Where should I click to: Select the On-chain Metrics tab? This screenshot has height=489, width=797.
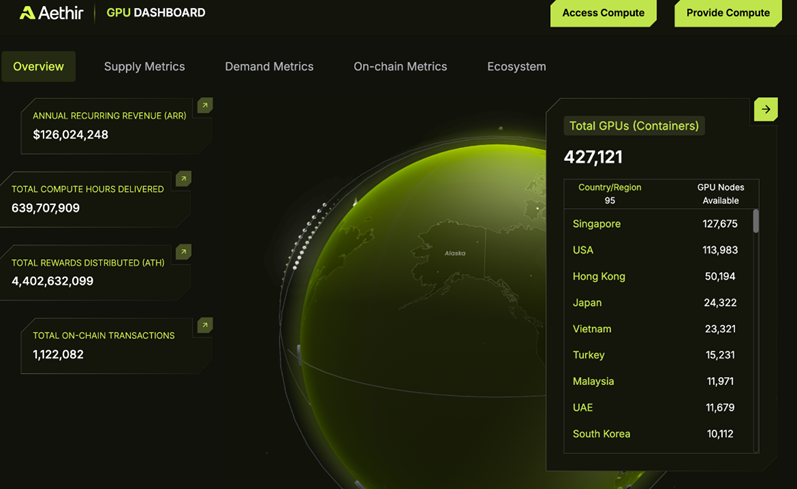(x=400, y=67)
